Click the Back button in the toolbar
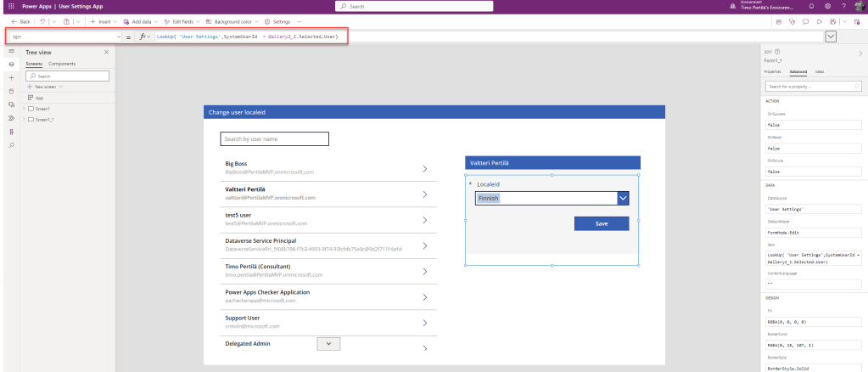 click(20, 20)
